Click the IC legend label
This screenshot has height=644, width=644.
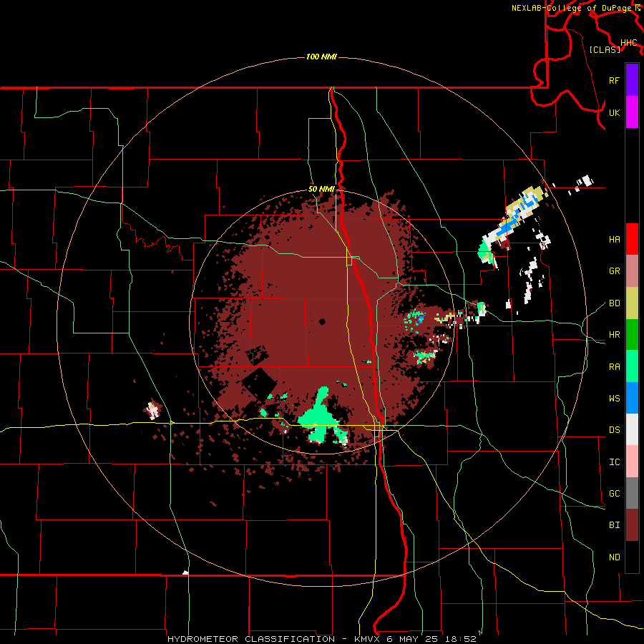[x=614, y=462]
